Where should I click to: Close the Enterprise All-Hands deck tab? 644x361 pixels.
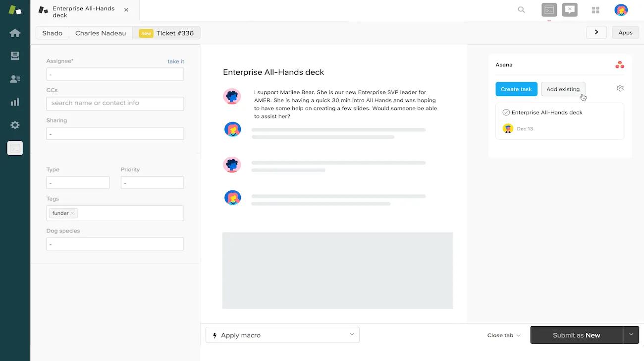(126, 10)
